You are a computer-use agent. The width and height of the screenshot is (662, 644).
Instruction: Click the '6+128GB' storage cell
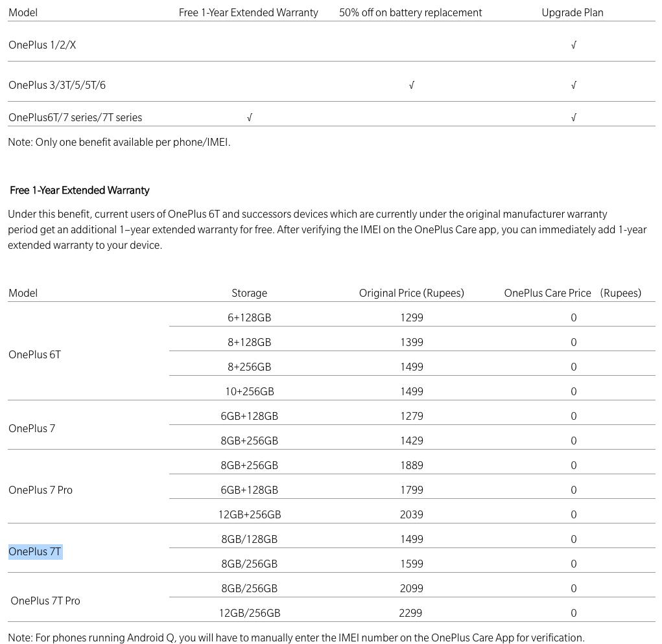pos(249,317)
